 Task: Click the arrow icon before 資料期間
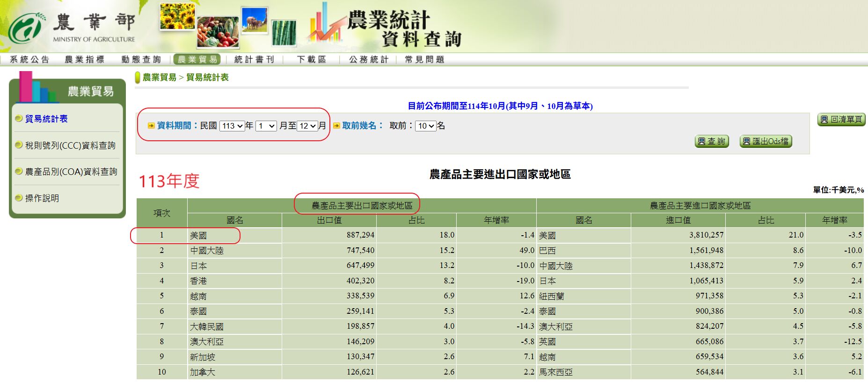click(x=151, y=126)
